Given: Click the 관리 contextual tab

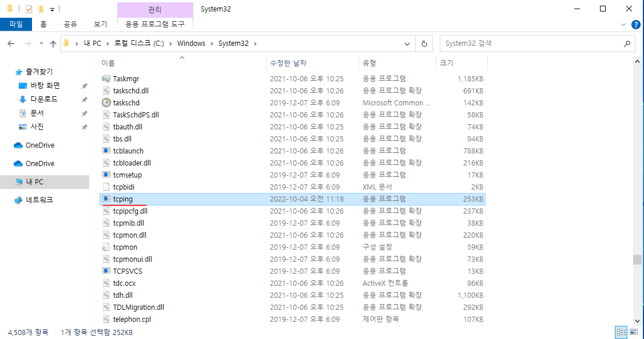Looking at the screenshot, I should point(155,9).
